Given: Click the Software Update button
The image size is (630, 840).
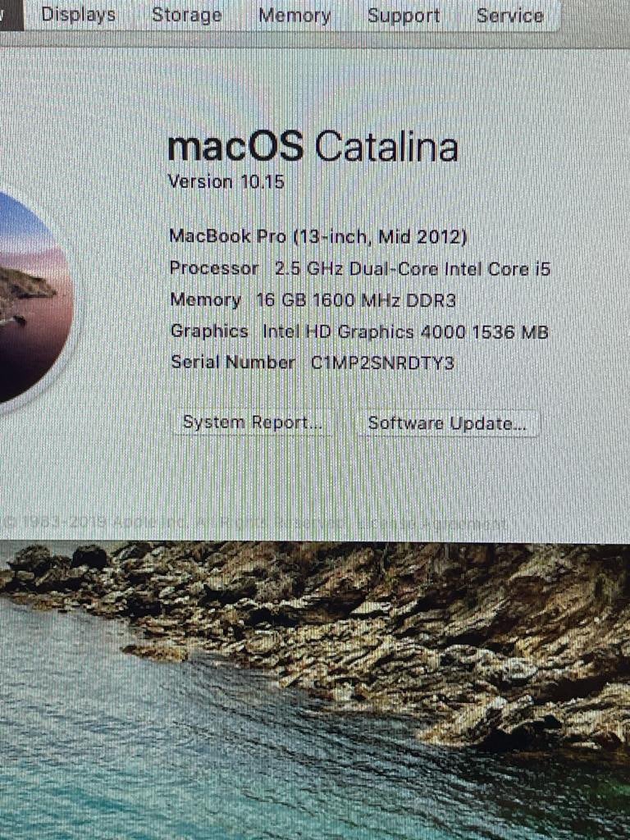Looking at the screenshot, I should coord(447,423).
